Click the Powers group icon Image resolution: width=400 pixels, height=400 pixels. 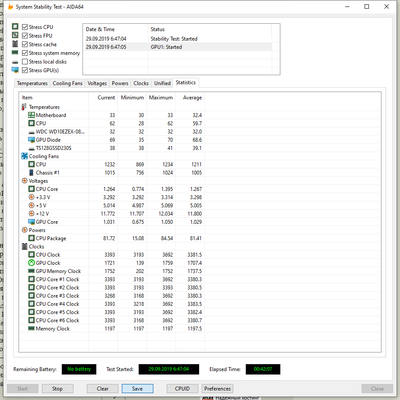[24, 230]
